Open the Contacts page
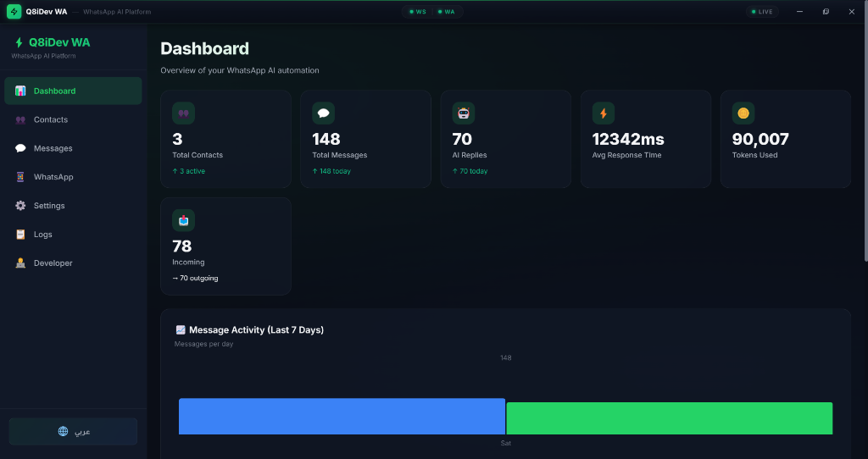The image size is (868, 459). click(x=73, y=119)
